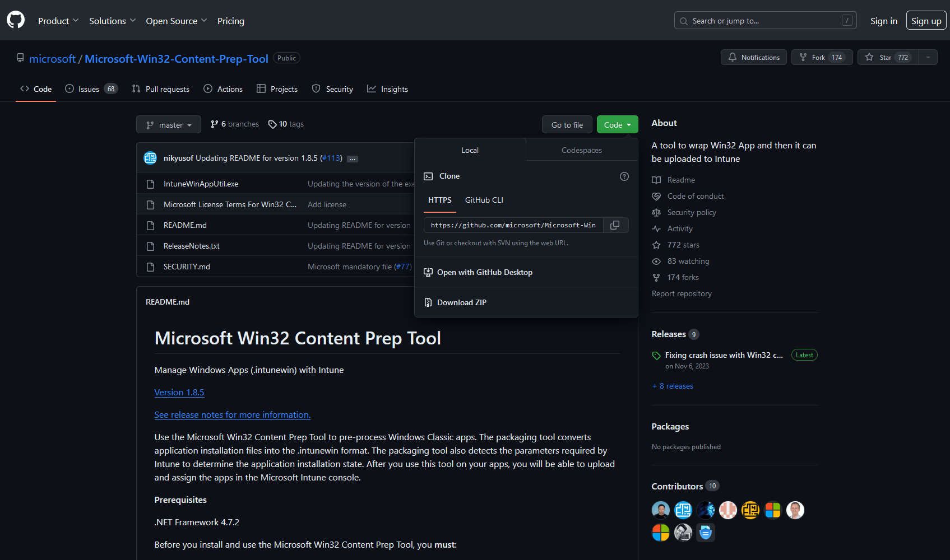Switch to the Codespaces tab
The image size is (950, 560).
coord(582,150)
